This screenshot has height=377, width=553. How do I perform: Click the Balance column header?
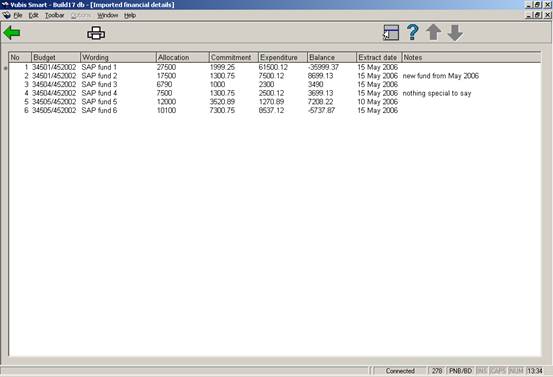[332, 57]
